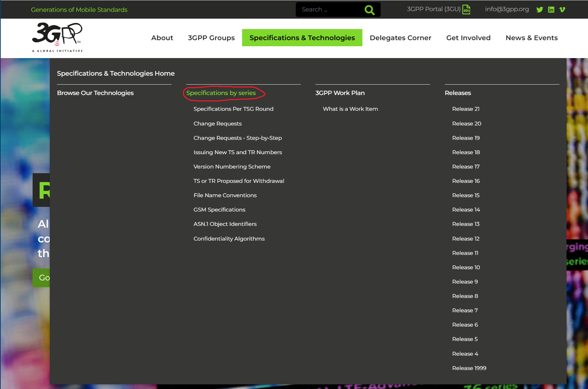The width and height of the screenshot is (588, 389).
Task: Open Release 15
Action: click(466, 195)
